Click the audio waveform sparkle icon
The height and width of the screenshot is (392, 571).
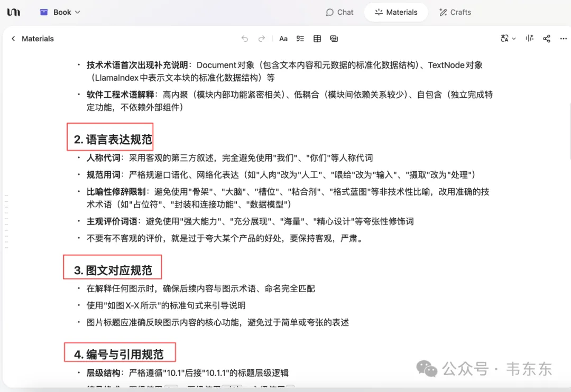click(529, 39)
